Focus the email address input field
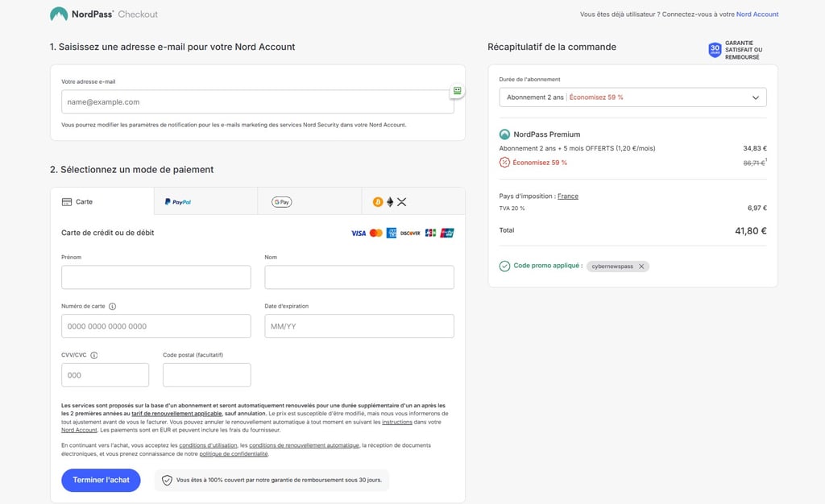 [x=257, y=102]
